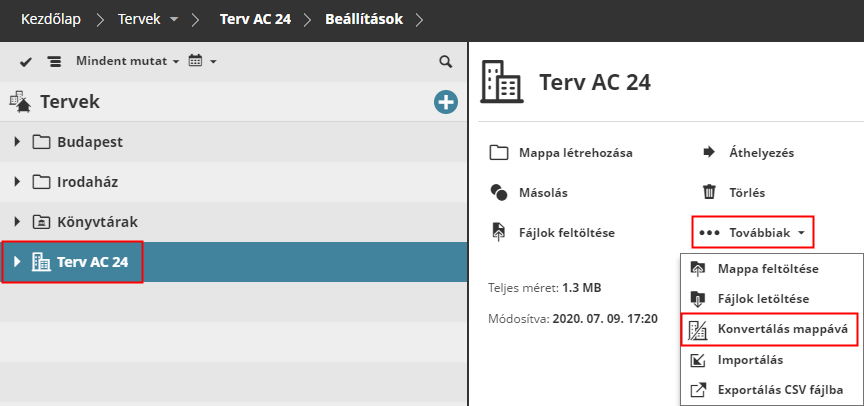Click the list view lines icon
The width and height of the screenshot is (864, 406).
click(54, 62)
